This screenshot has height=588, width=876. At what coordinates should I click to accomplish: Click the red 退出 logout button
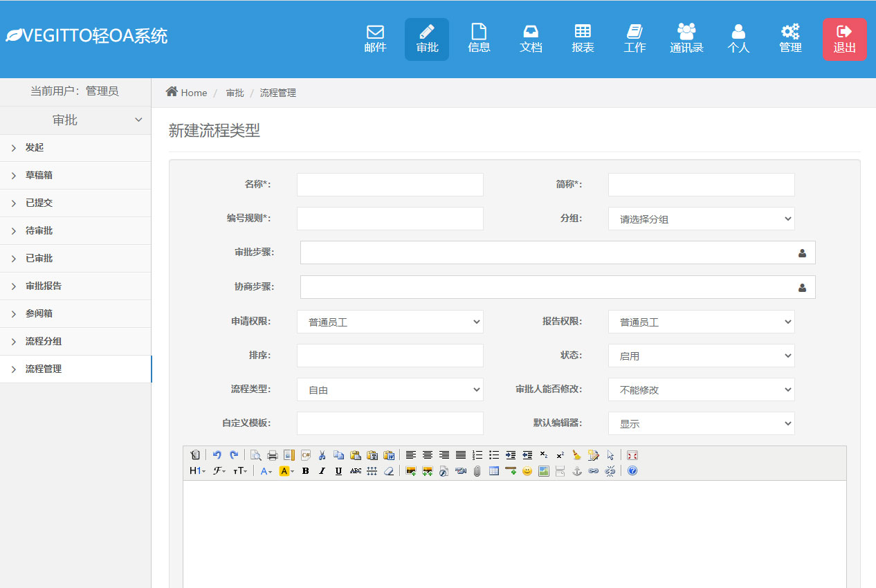click(x=845, y=39)
